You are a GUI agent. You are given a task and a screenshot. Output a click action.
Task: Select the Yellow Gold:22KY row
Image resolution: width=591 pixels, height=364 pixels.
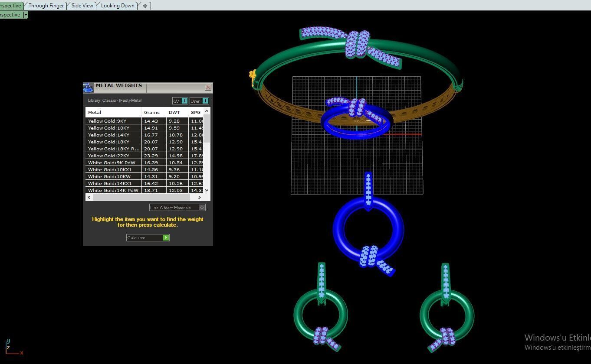tap(144, 156)
